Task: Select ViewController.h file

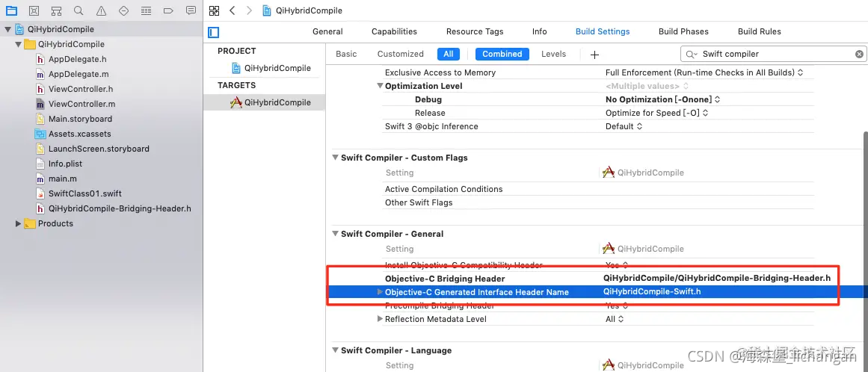Action: (x=81, y=89)
